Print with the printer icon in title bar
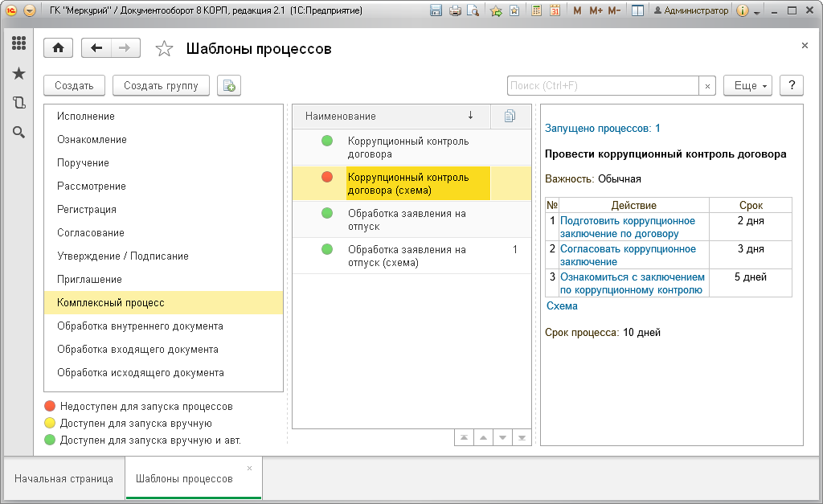 pos(455,10)
